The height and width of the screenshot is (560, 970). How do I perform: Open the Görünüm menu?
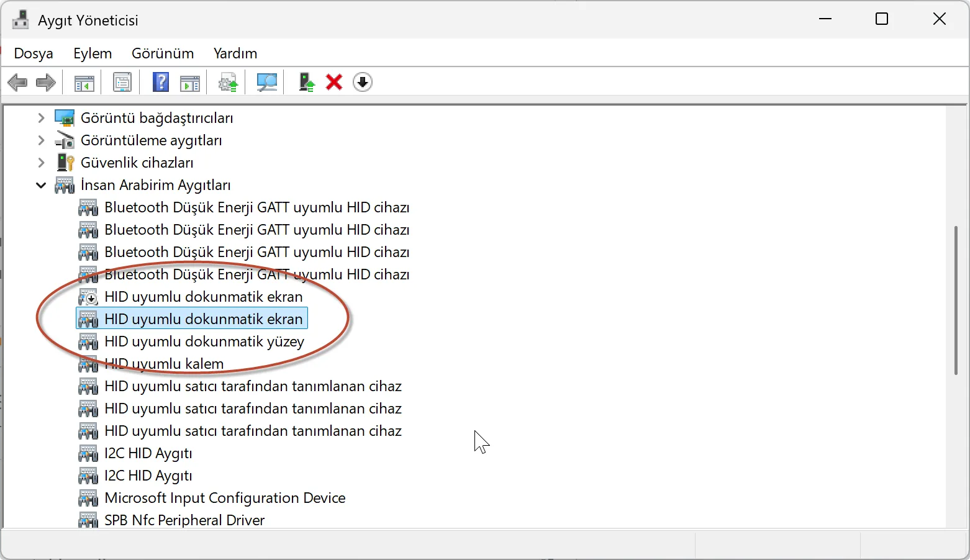tap(163, 53)
